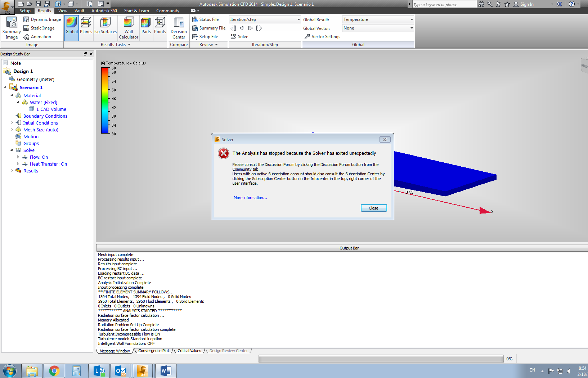588x378 pixels.
Task: Switch to the Convergence Plot tab
Action: [x=154, y=351]
